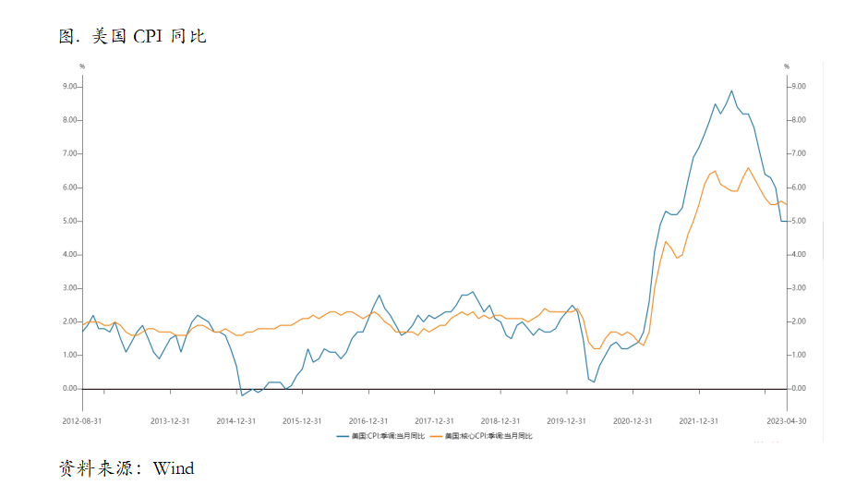Select the 2016-12-31 x-axis date label
This screenshot has width=868, height=497.
[368, 421]
